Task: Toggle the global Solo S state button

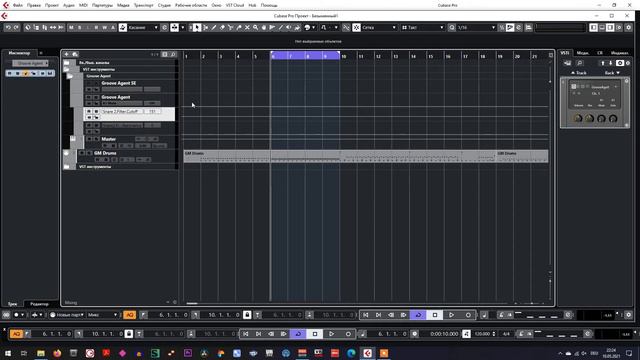Action: pos(80,27)
